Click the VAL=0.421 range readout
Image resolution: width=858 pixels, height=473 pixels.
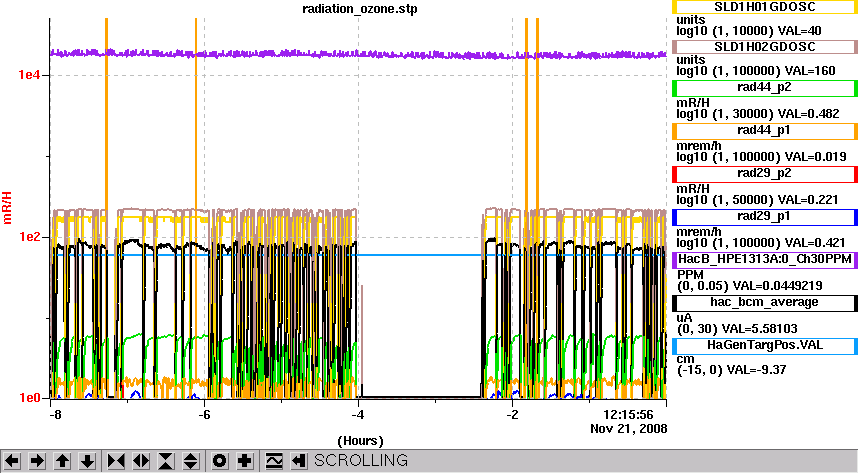(x=761, y=243)
